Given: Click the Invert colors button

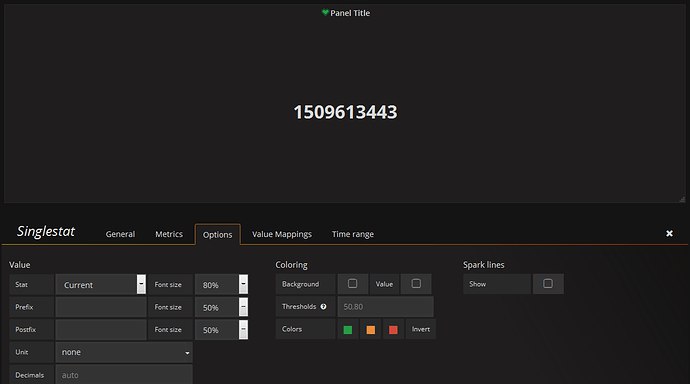Looking at the screenshot, I should pos(421,329).
